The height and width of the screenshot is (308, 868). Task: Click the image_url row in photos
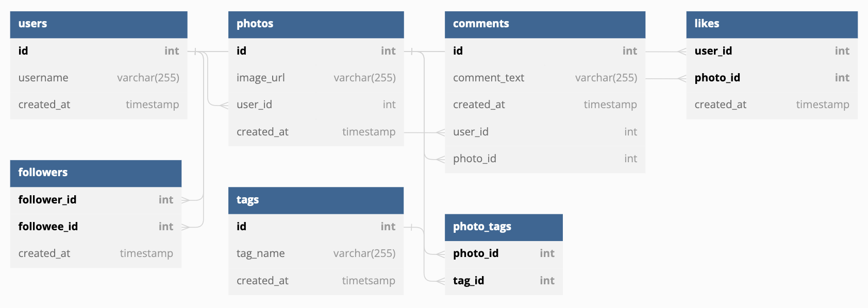click(316, 78)
